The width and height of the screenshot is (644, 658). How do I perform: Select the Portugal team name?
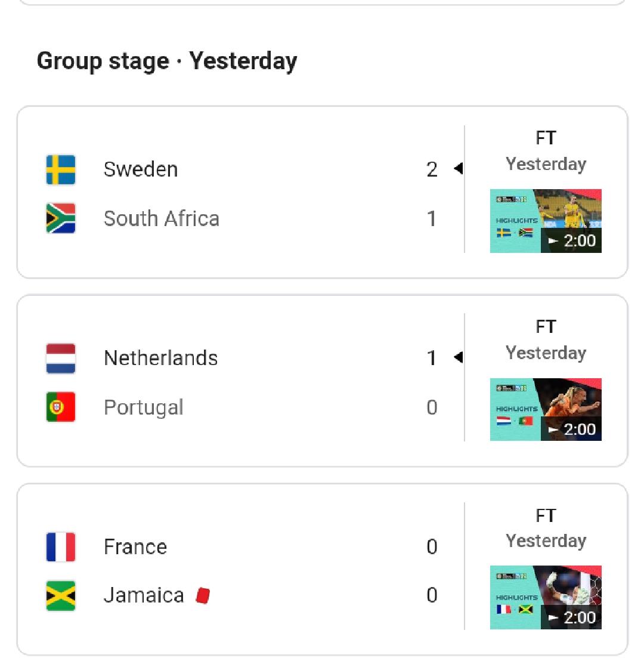[144, 407]
